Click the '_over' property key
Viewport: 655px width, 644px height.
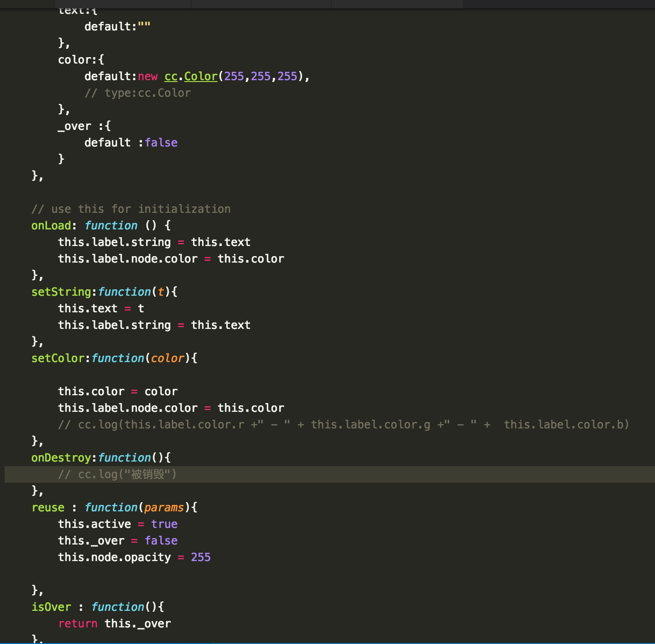[75, 126]
